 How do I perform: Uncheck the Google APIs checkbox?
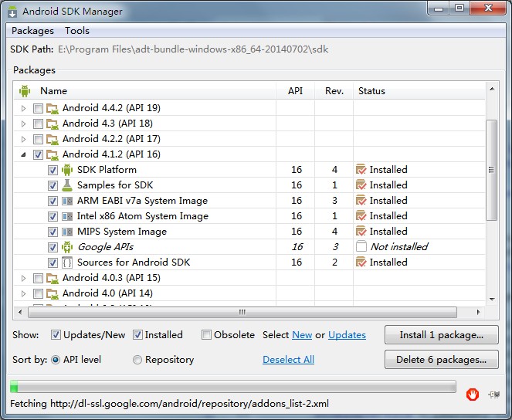tap(53, 247)
